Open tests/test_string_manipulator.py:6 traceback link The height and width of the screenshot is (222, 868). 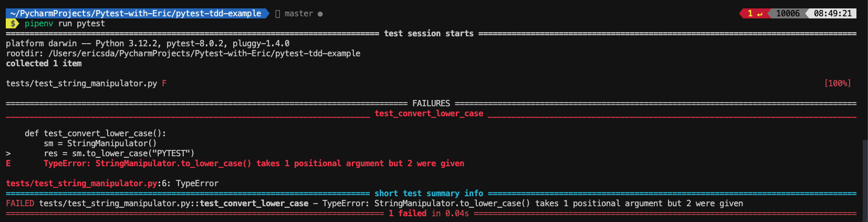point(84,184)
